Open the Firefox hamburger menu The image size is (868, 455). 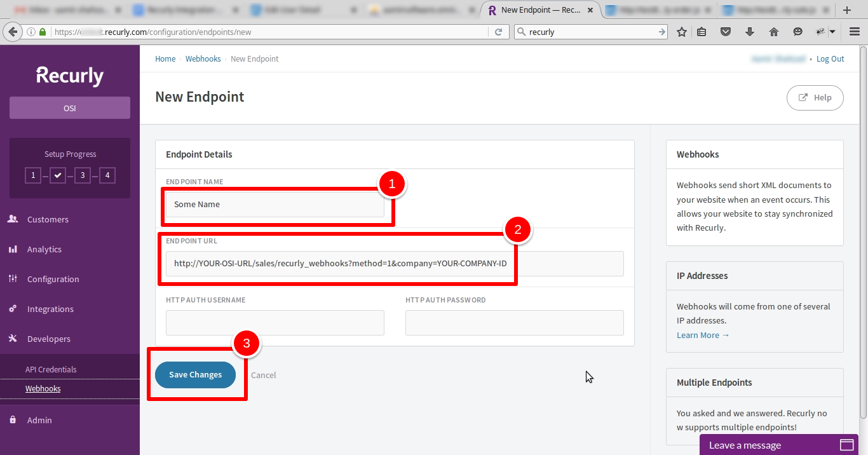click(x=855, y=32)
